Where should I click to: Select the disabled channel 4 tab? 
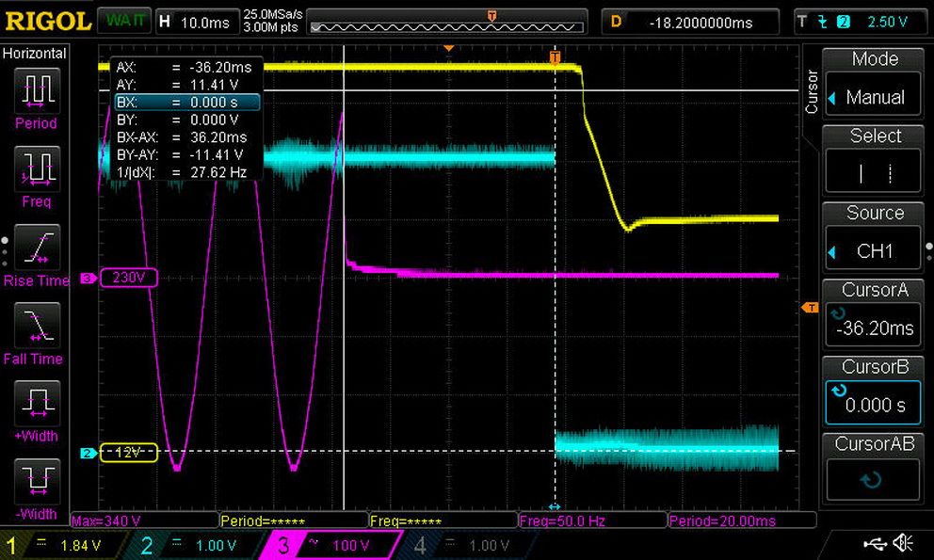[x=463, y=545]
